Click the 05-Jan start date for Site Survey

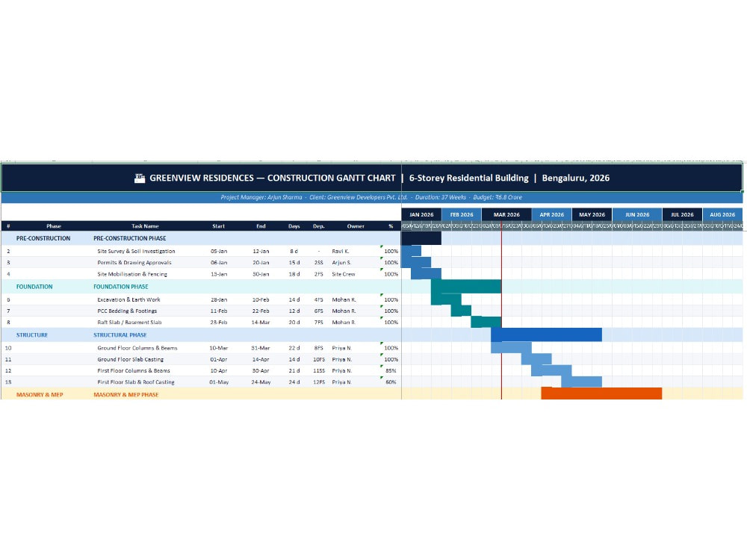(219, 251)
